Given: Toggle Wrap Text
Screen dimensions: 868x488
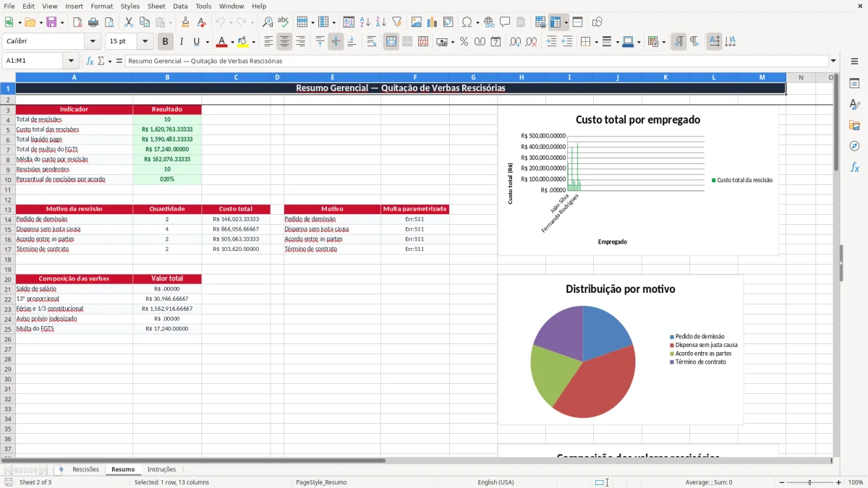Looking at the screenshot, I should [x=372, y=42].
